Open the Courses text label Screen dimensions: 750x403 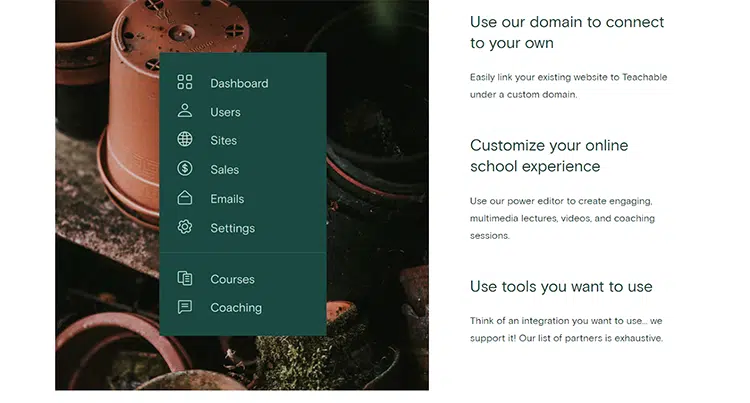[232, 279]
